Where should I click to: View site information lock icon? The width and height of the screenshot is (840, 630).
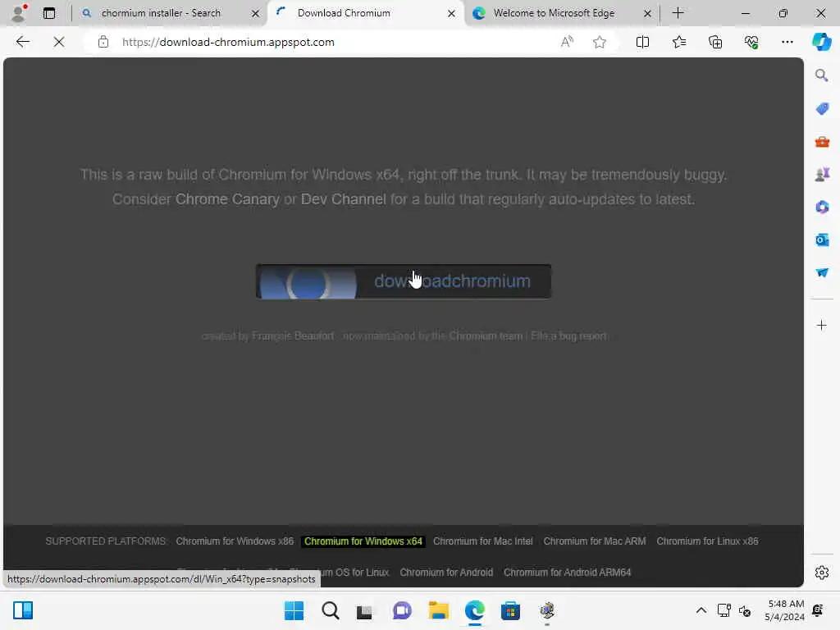tap(103, 42)
